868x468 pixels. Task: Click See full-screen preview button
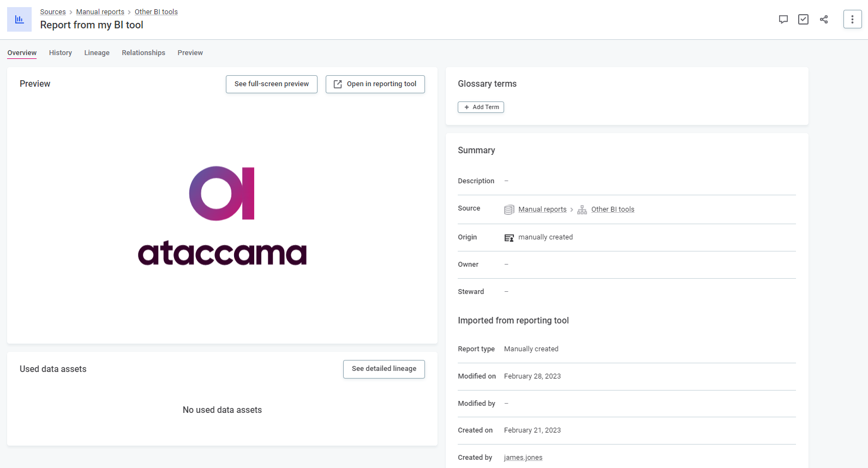[x=272, y=84]
